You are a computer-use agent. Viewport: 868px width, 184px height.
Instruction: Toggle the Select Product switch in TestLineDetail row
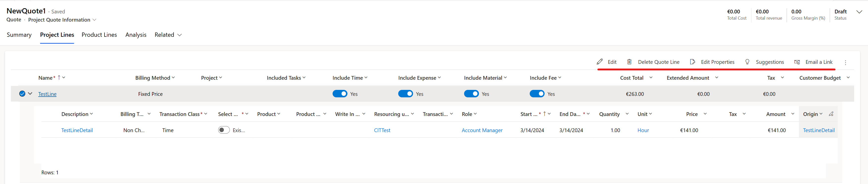click(224, 130)
